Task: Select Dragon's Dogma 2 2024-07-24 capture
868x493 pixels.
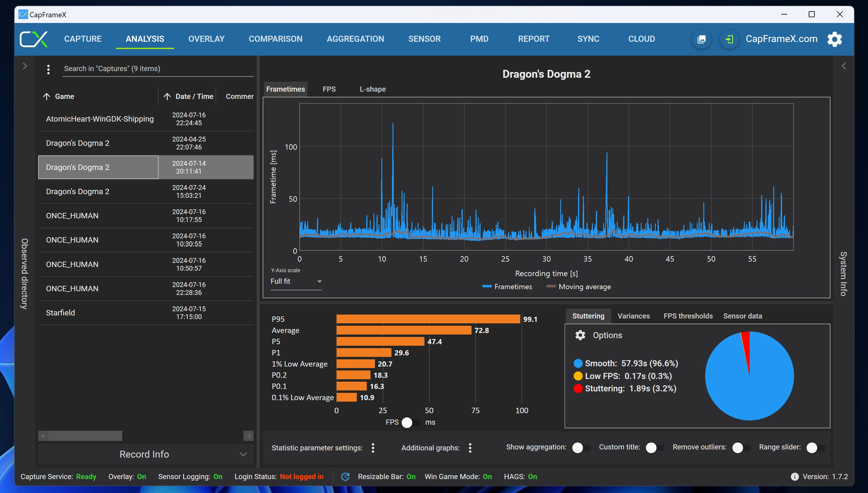Action: [x=146, y=192]
